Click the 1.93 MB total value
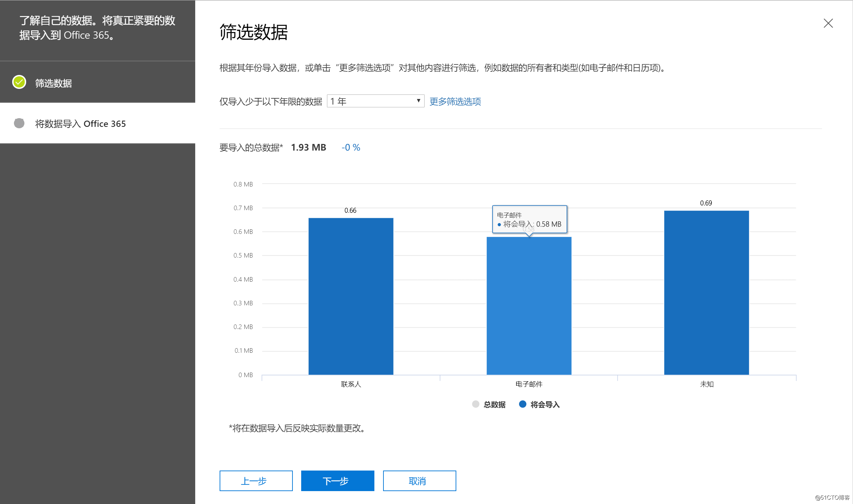 309,147
